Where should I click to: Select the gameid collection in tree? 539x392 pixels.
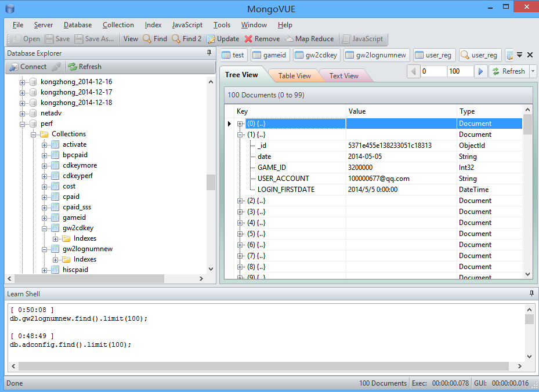74,217
